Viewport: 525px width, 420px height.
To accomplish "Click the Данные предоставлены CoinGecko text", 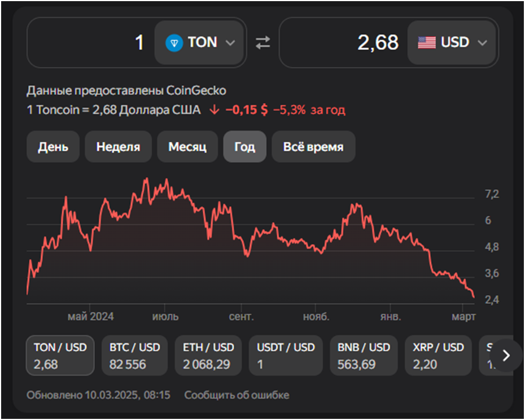I will point(126,90).
